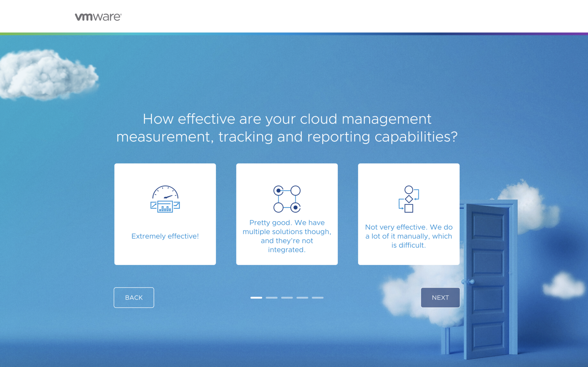The width and height of the screenshot is (588, 367).
Task: Click the small cloud right of the door
Action: pyautogui.click(x=563, y=286)
